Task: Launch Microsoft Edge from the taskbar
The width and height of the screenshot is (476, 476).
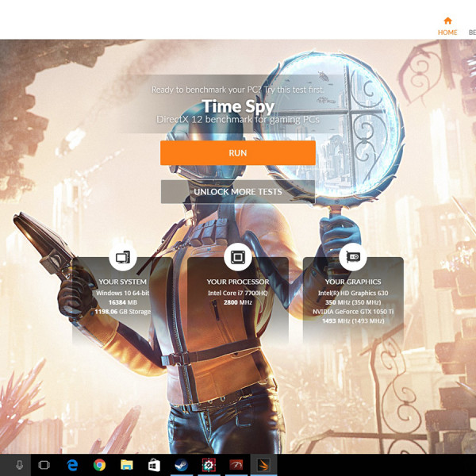Action: 72,465
